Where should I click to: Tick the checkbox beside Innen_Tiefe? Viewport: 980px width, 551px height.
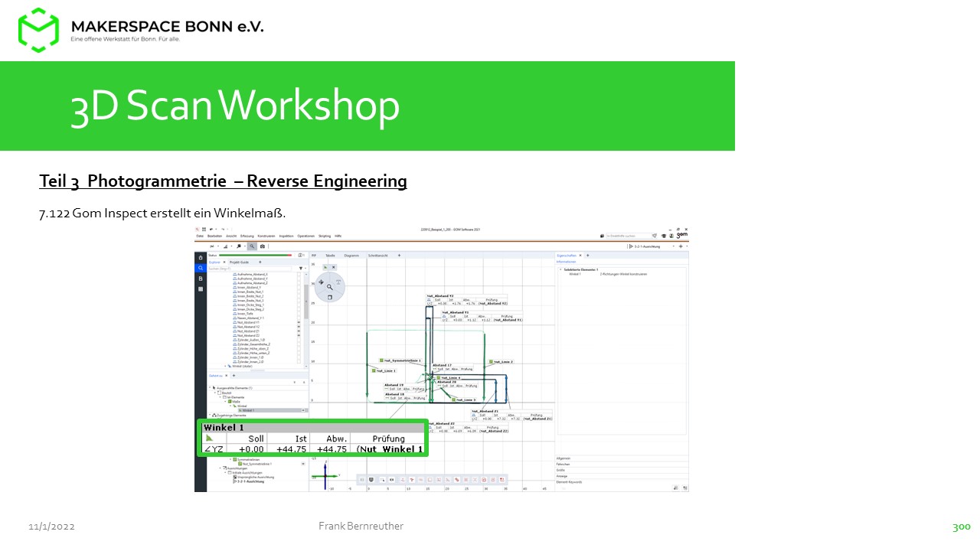coord(299,314)
